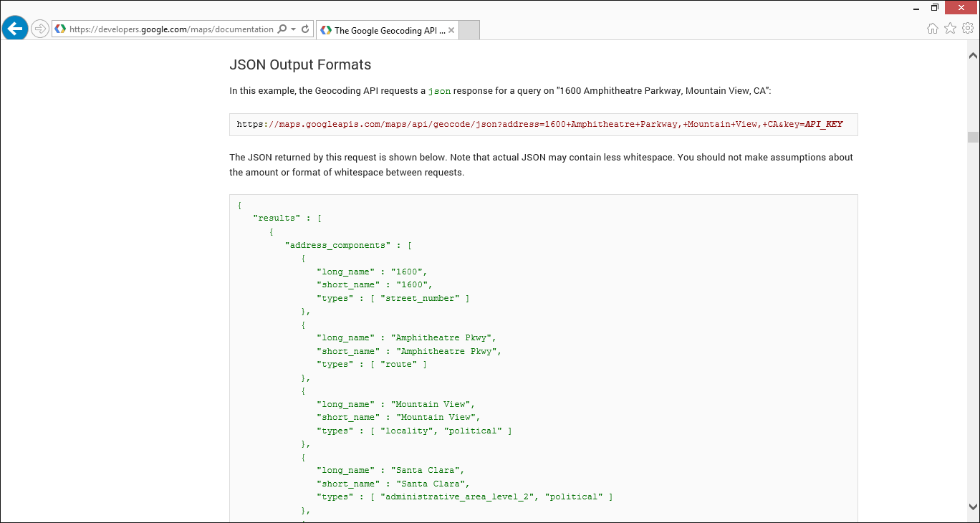Click the "results" : [ line

[x=287, y=219]
